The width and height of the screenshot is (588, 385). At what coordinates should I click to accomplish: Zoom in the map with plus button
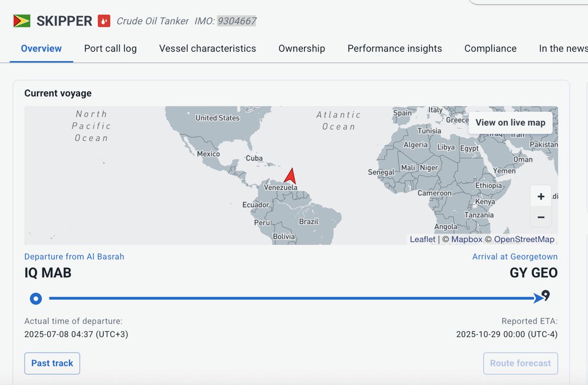(540, 196)
